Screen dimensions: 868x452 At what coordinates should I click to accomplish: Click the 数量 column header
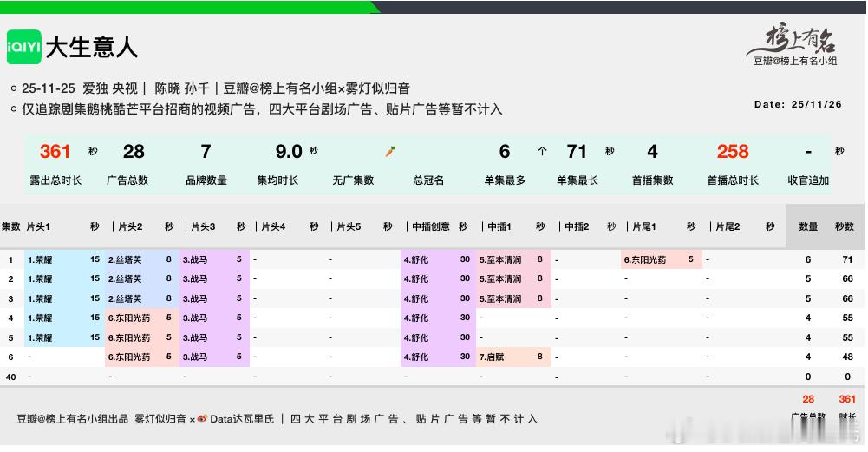(808, 226)
